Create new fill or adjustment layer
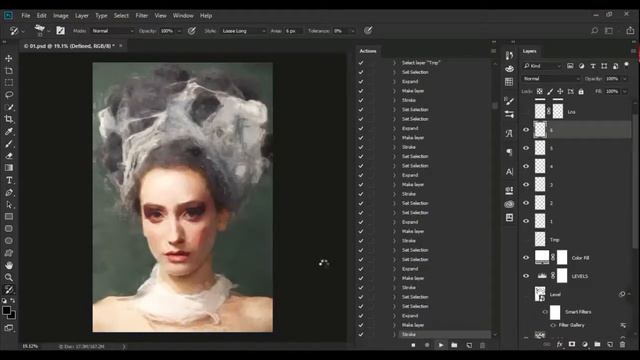The height and width of the screenshot is (360, 640). click(x=584, y=344)
